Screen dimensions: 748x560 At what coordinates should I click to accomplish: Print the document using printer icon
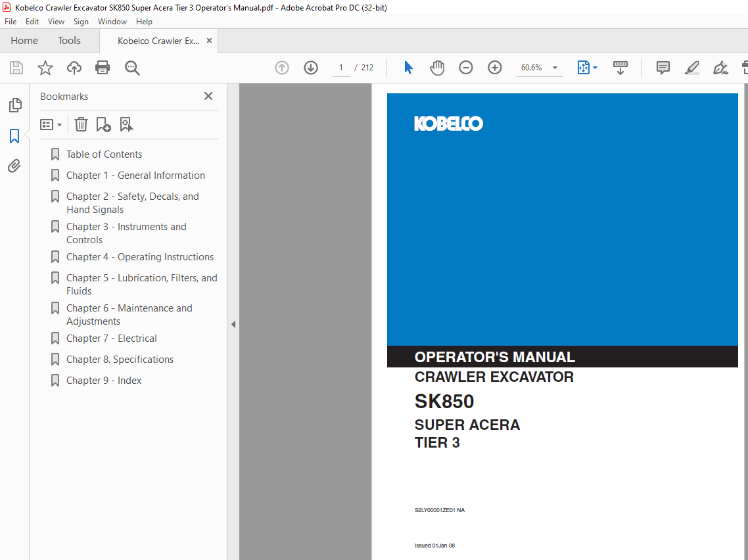pos(103,68)
